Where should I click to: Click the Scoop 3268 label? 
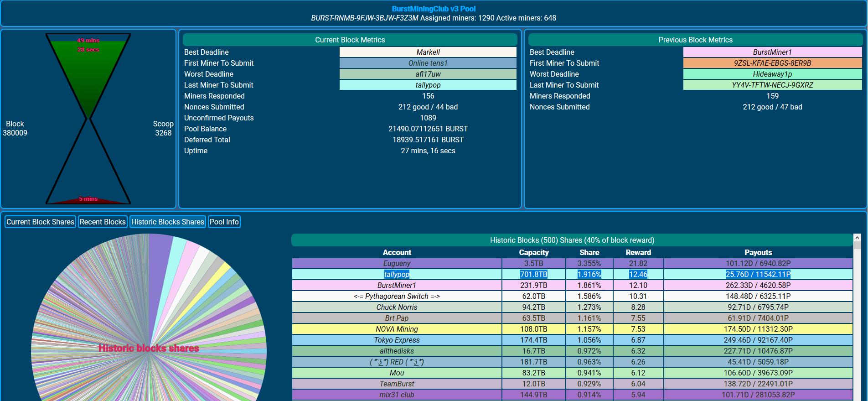click(x=163, y=128)
